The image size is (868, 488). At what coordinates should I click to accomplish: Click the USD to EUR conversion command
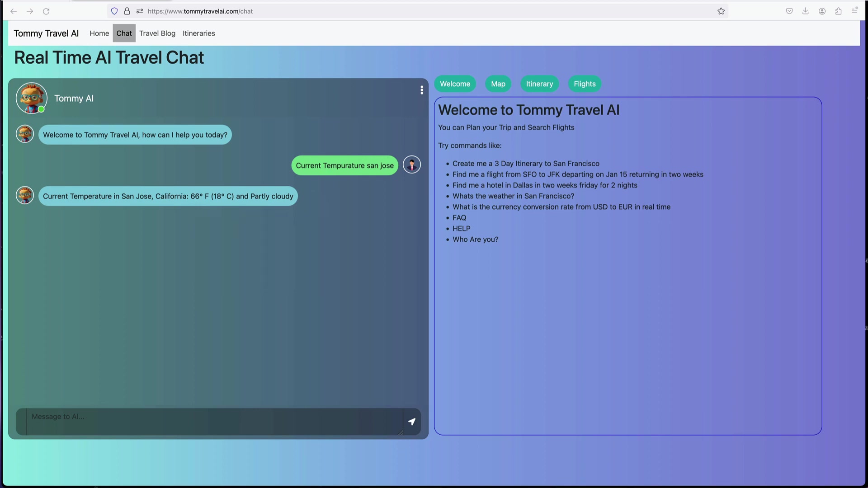pos(561,207)
